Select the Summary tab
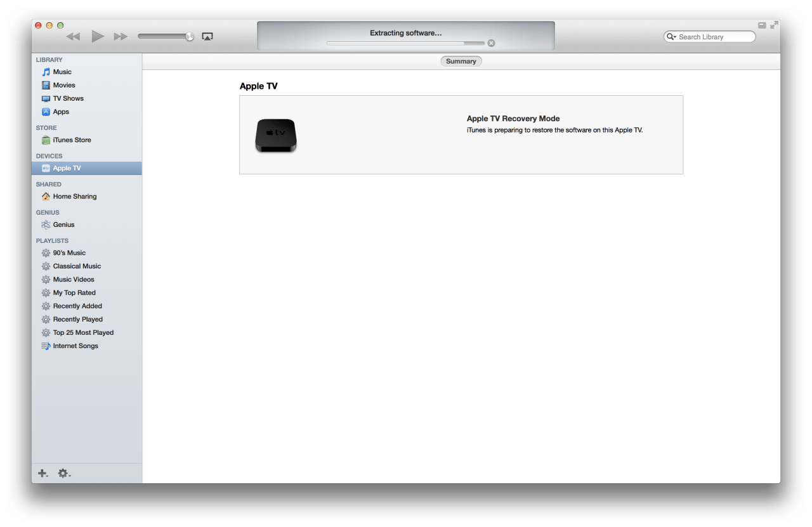Image resolution: width=812 pixels, height=527 pixels. [461, 62]
